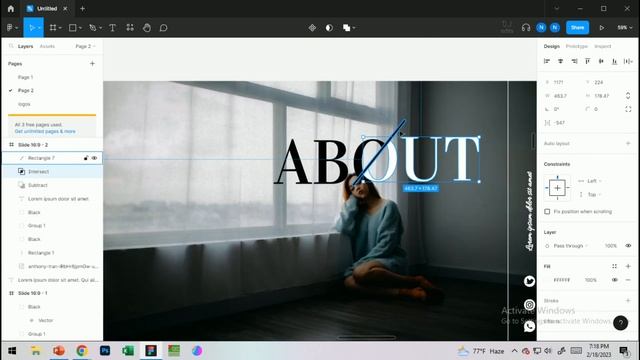Select the Pen tool

click(93, 28)
